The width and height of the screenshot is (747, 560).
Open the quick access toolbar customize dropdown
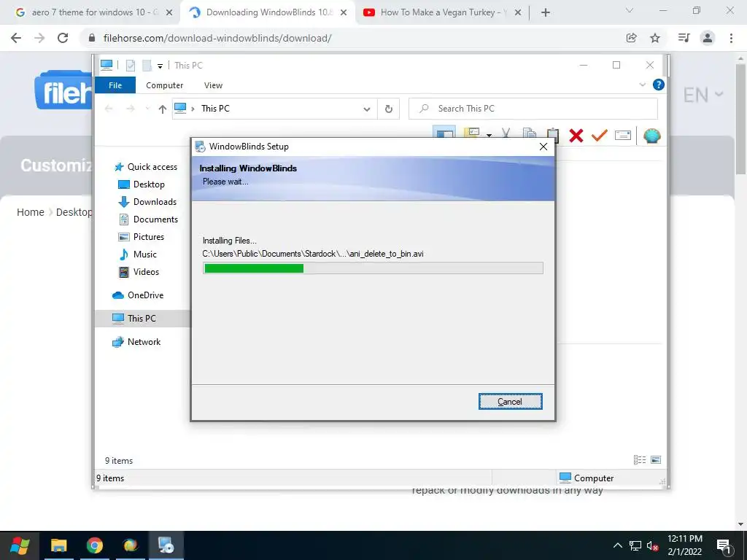(160, 66)
